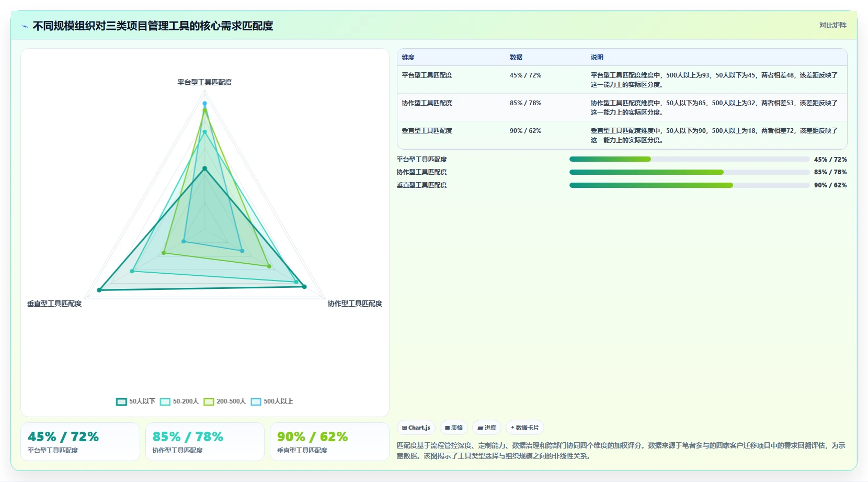The width and height of the screenshot is (868, 482).
Task: Click the 垂直型 row description mentioning 相差72
Action: [x=714, y=136]
